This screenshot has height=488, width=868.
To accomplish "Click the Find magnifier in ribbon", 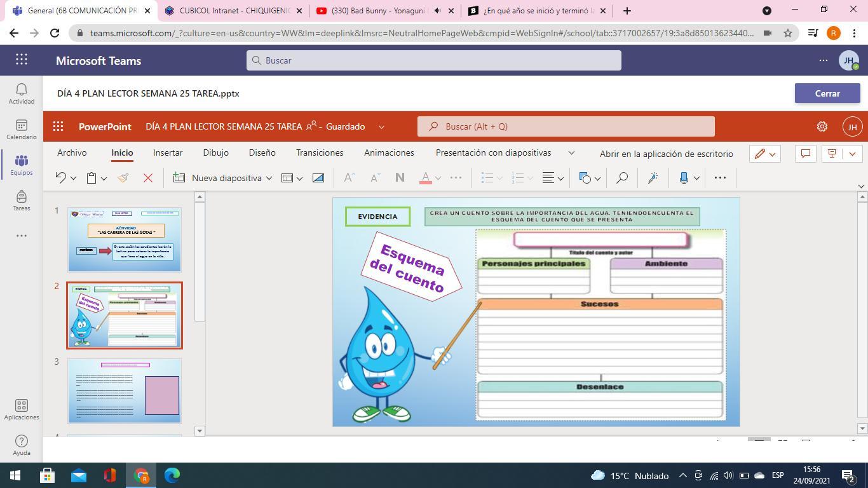I will pyautogui.click(x=622, y=178).
